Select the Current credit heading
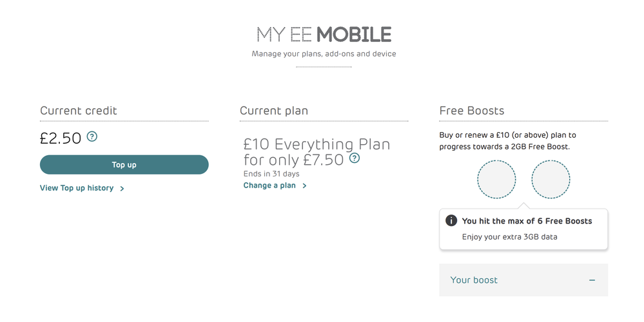Viewport: 644px width, 322px height. [79, 111]
